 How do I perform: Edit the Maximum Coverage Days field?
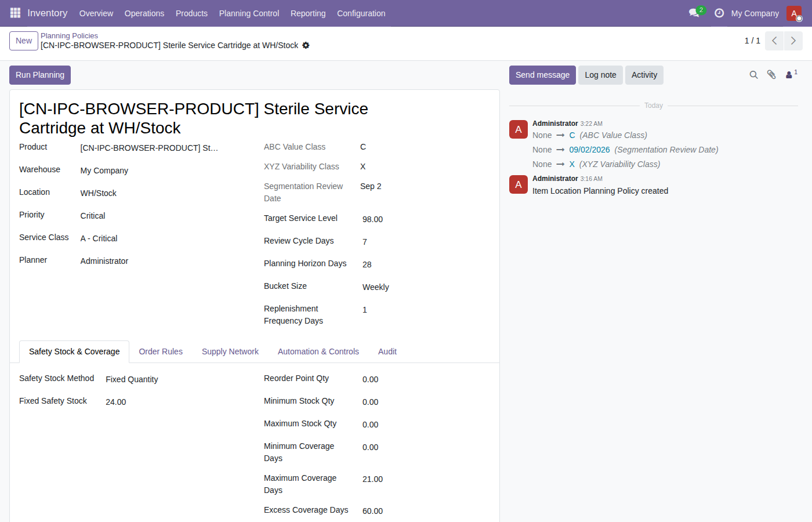pos(426,479)
